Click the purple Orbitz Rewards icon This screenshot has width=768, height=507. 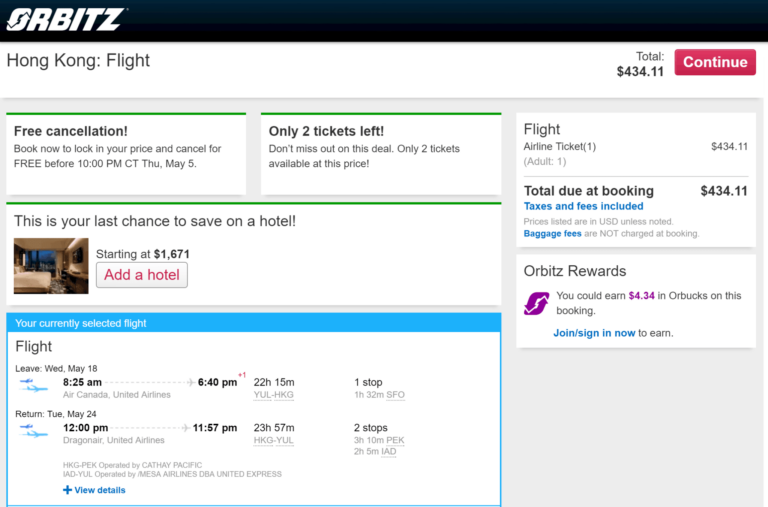pyautogui.click(x=536, y=302)
